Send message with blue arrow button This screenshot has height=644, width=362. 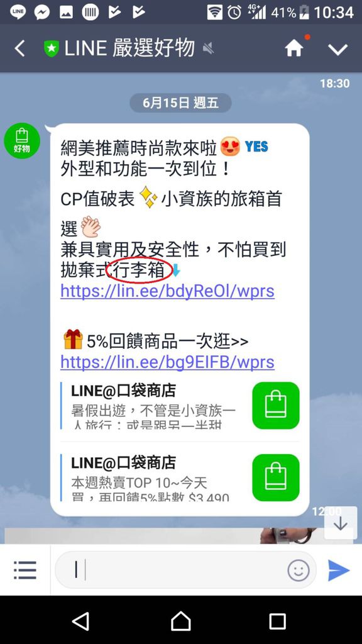click(x=339, y=570)
